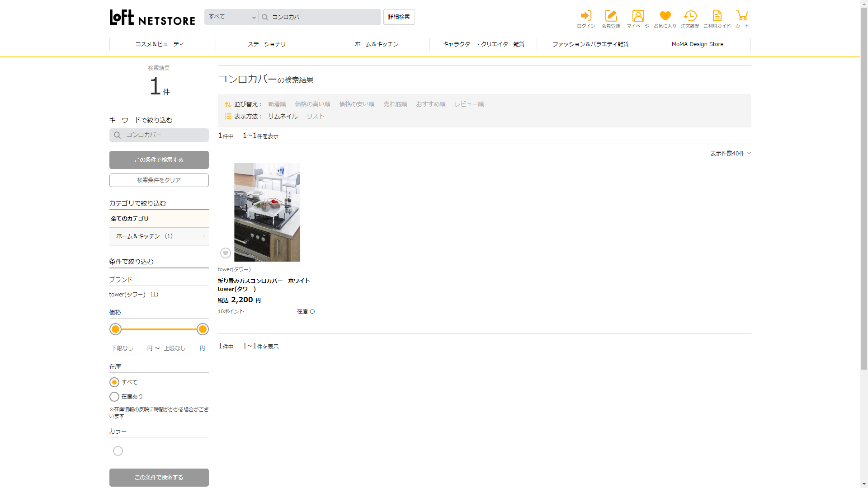
Task: Click 検索条件をクリア button
Action: [159, 180]
